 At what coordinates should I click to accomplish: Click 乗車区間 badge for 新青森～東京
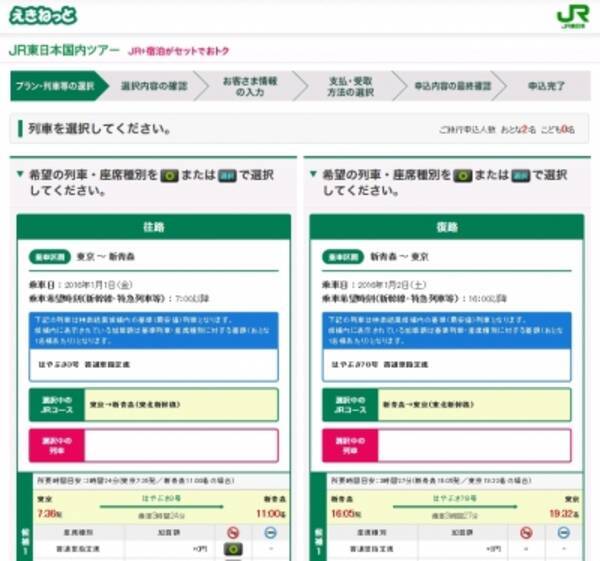tap(343, 257)
